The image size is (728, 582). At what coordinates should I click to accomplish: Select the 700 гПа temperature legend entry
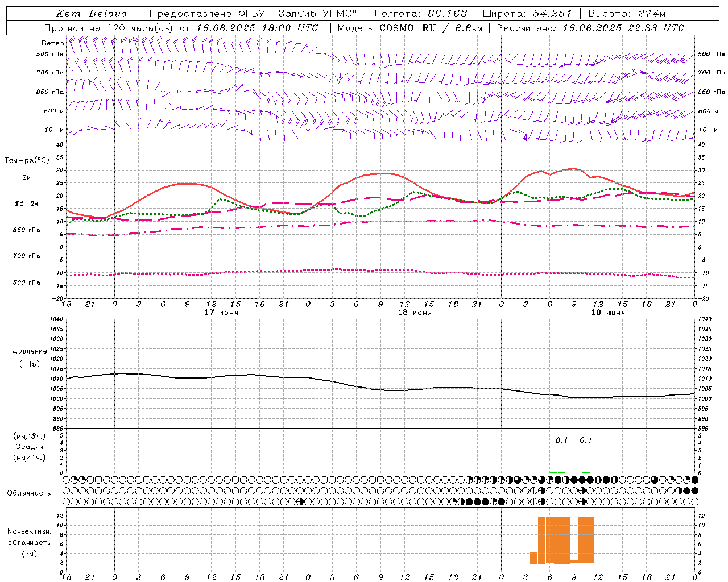point(27,256)
